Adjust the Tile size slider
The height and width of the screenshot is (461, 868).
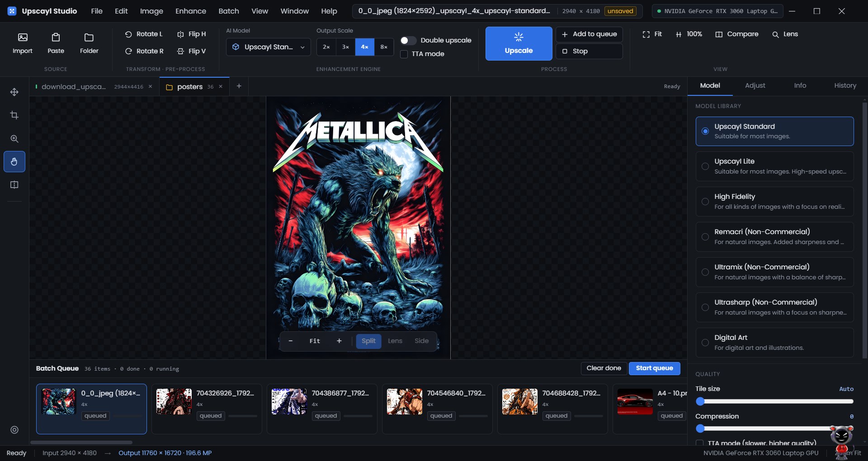pos(774,401)
